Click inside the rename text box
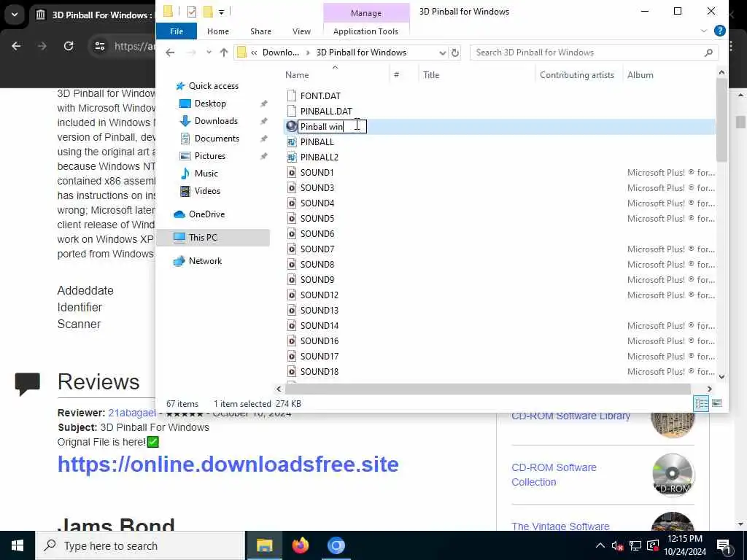The image size is (747, 560). (x=332, y=127)
